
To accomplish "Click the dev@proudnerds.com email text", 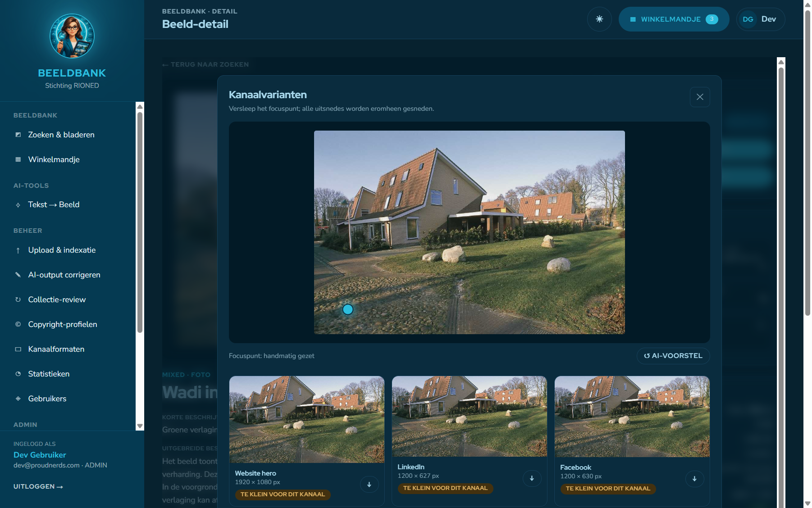I will 46,465.
